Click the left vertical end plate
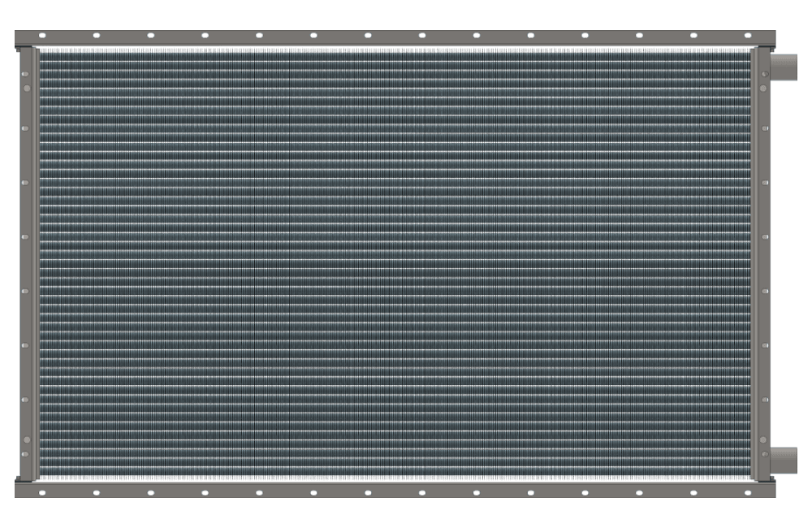The width and height of the screenshot is (812, 528). coord(27,264)
